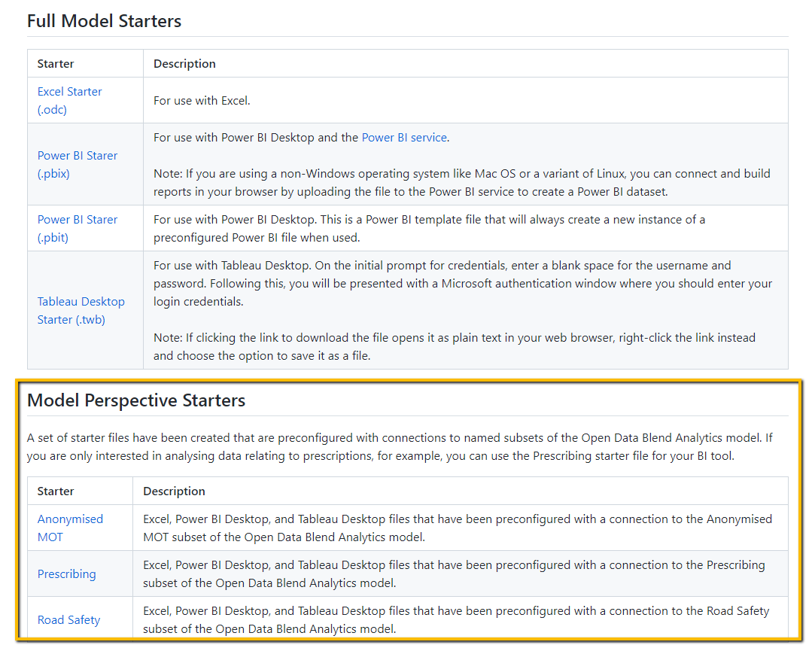
Task: Click the 'For use with Excel.' description
Action: tap(202, 101)
